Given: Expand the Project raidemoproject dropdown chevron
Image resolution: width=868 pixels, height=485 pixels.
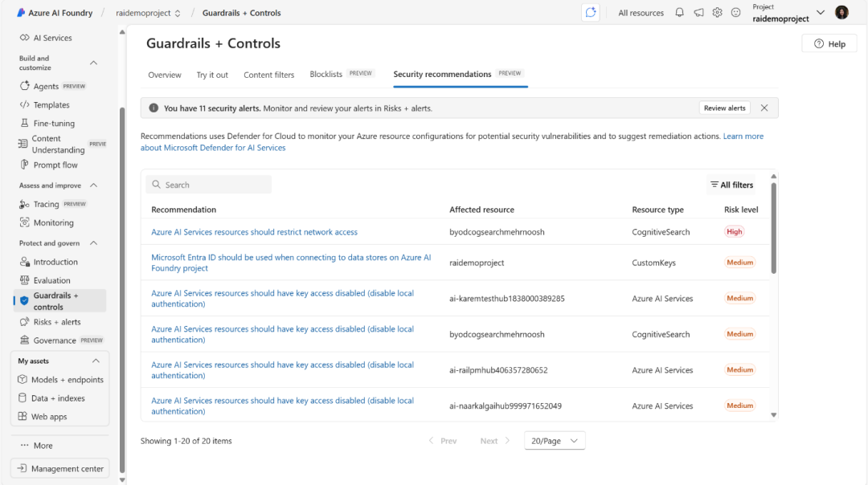Looking at the screenshot, I should coord(821,12).
